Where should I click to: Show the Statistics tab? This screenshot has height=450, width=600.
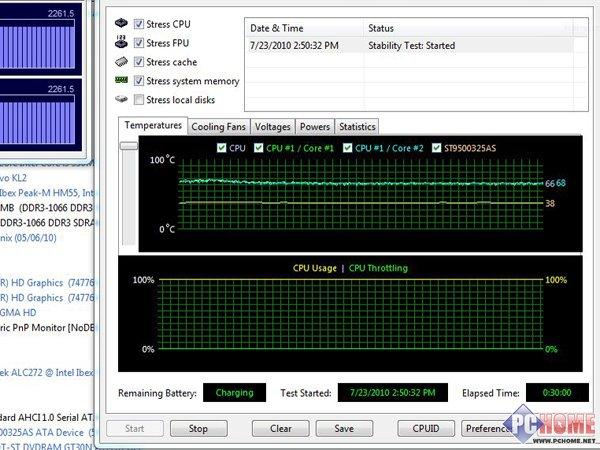point(357,127)
